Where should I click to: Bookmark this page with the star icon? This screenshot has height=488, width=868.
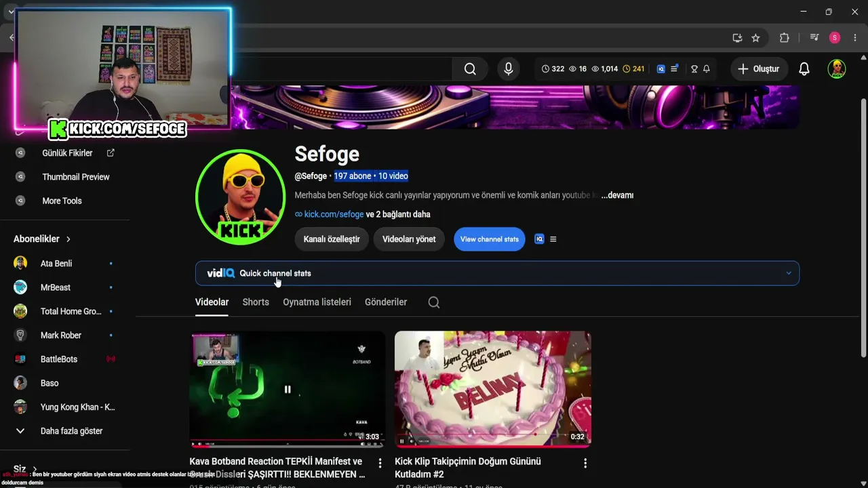click(755, 38)
